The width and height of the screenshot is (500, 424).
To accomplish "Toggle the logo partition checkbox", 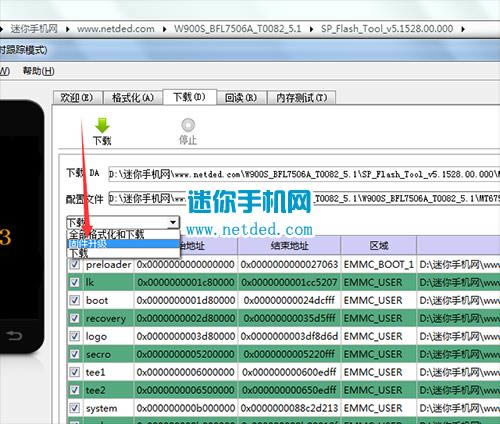I will (x=74, y=336).
